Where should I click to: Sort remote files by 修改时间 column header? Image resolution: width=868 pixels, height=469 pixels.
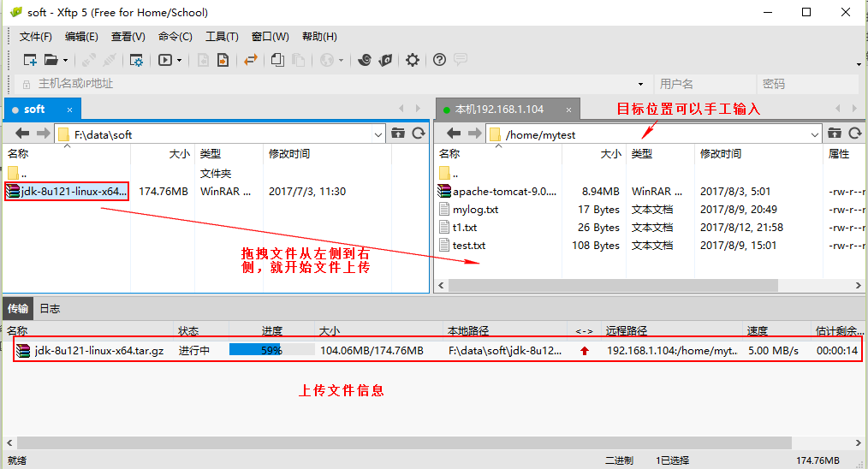(721, 154)
